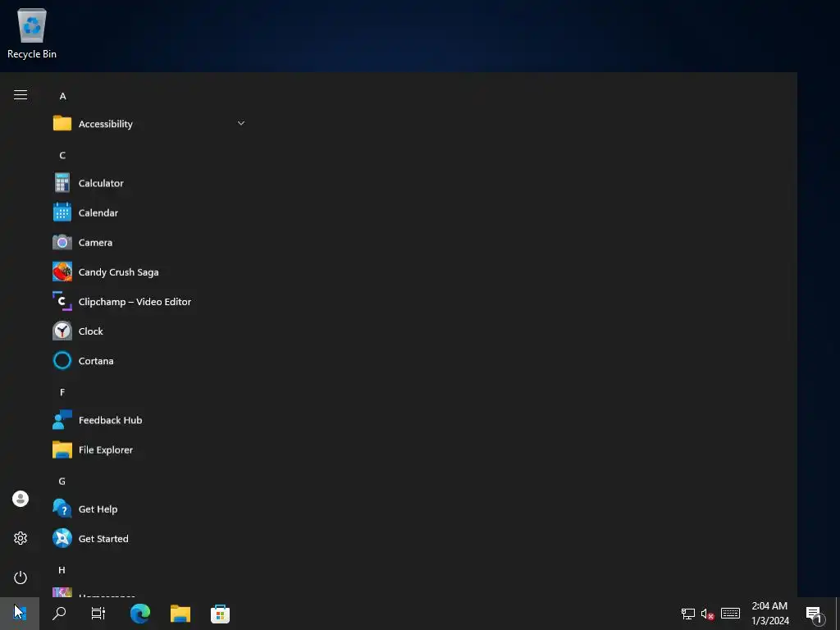Screen dimensions: 840x630
Task: Launch Microsoft Edge from taskbar
Action: pos(139,614)
